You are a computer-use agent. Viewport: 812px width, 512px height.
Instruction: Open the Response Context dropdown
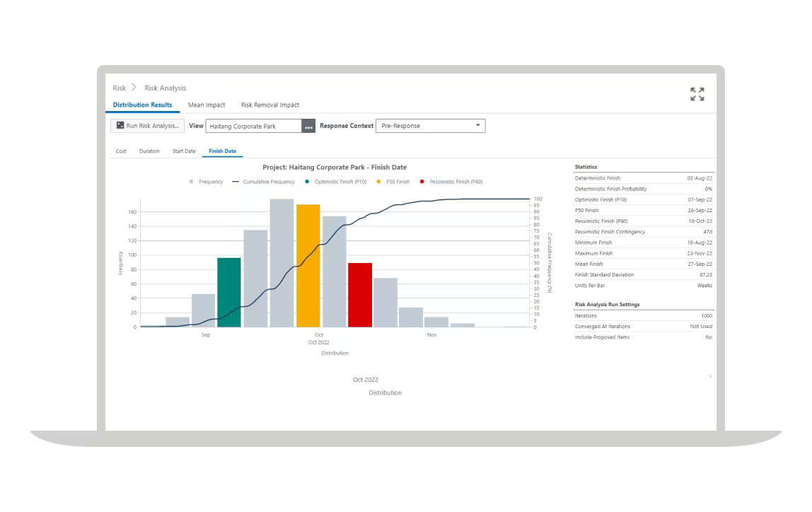[x=478, y=125]
